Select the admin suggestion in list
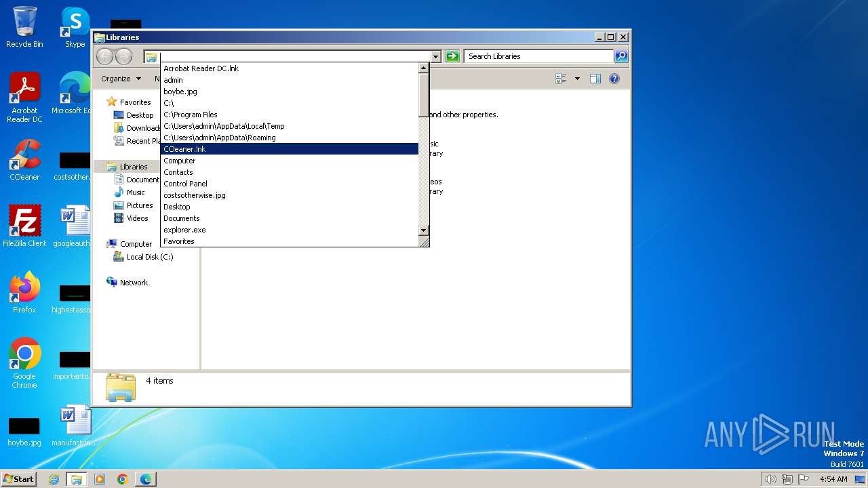868x488 pixels. [289, 80]
